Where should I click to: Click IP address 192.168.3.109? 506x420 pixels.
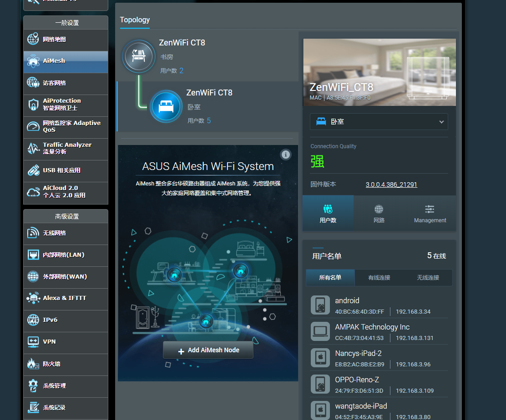point(415,390)
